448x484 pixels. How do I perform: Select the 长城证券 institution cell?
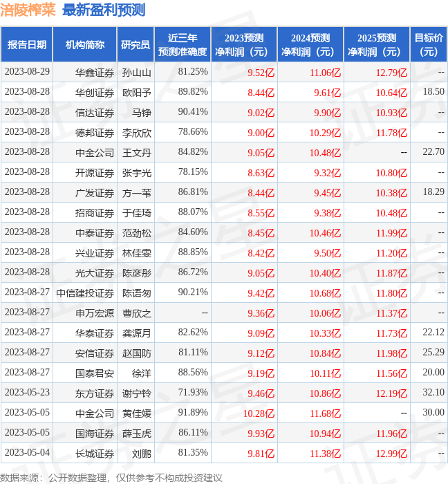pos(85,453)
